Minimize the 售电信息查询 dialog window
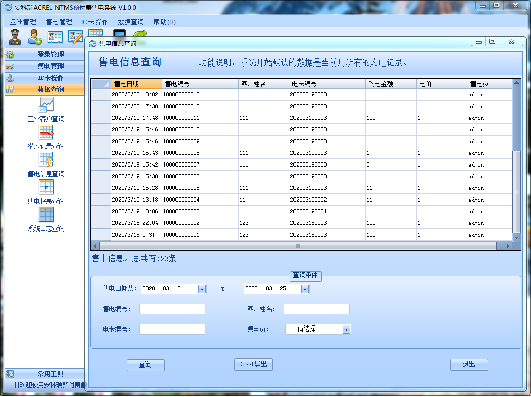531x397 pixels. [479, 42]
